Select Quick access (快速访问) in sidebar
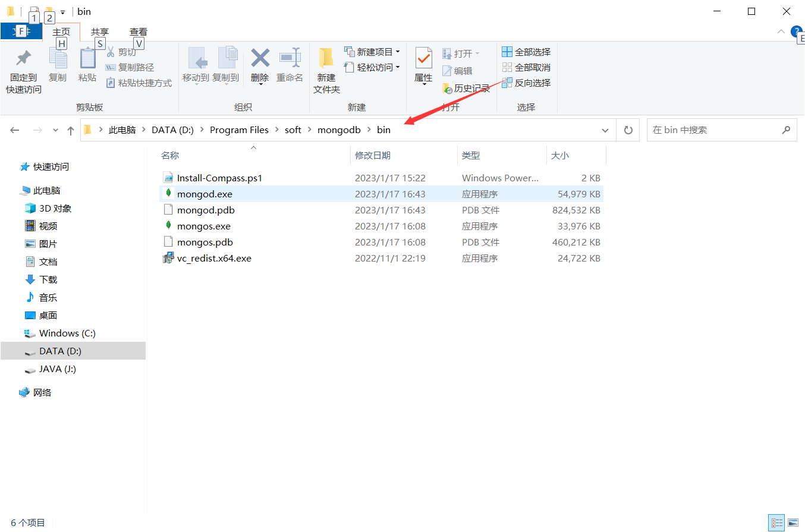The width and height of the screenshot is (805, 532). click(x=44, y=167)
